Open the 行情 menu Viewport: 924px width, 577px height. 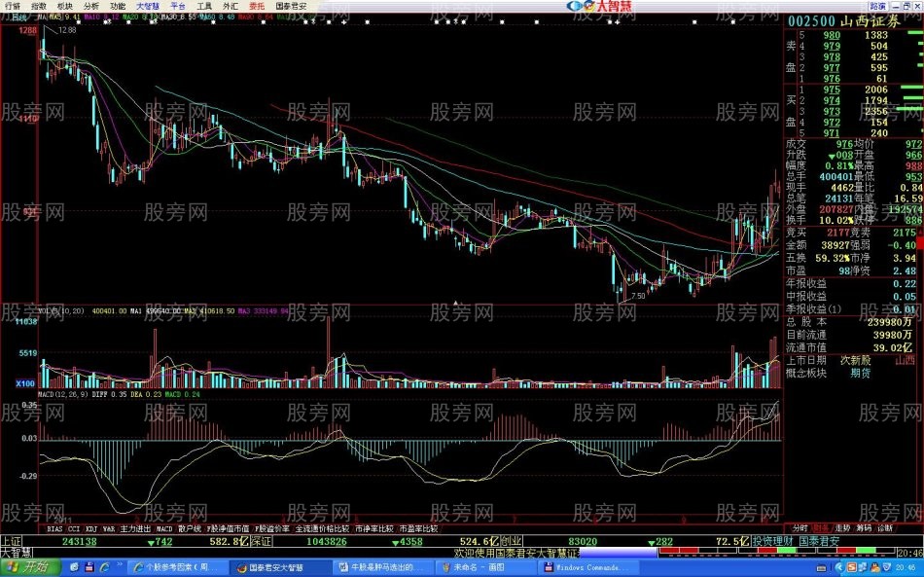12,6
